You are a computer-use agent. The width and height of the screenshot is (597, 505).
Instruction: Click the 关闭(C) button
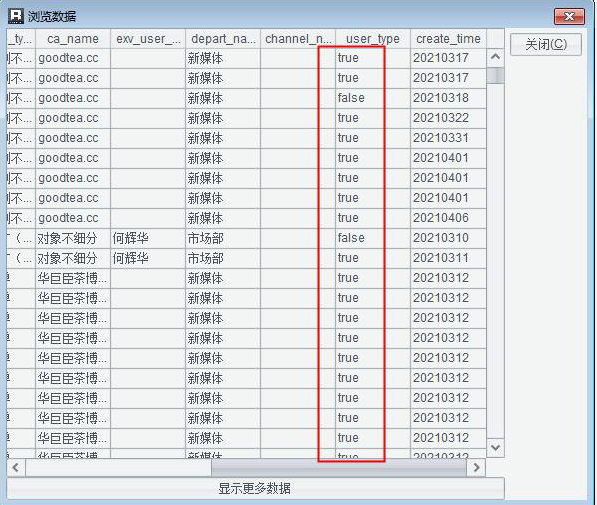(546, 45)
